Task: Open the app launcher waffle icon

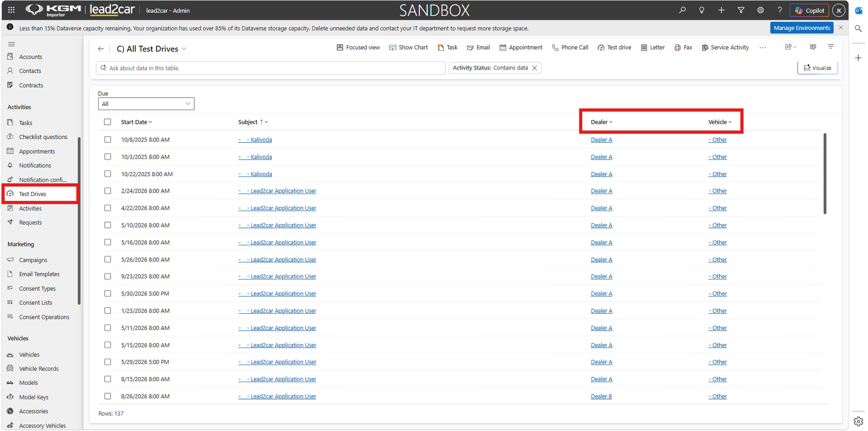Action: pos(11,10)
